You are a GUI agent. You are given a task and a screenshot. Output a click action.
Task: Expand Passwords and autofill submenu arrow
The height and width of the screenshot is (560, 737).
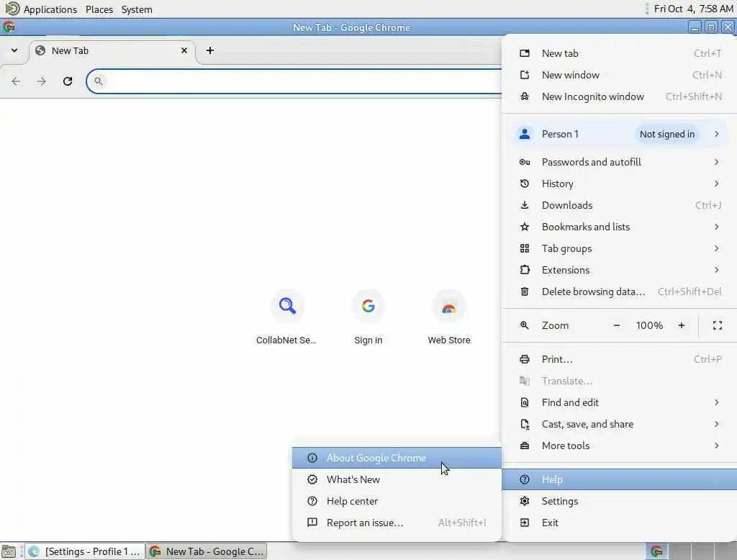716,162
